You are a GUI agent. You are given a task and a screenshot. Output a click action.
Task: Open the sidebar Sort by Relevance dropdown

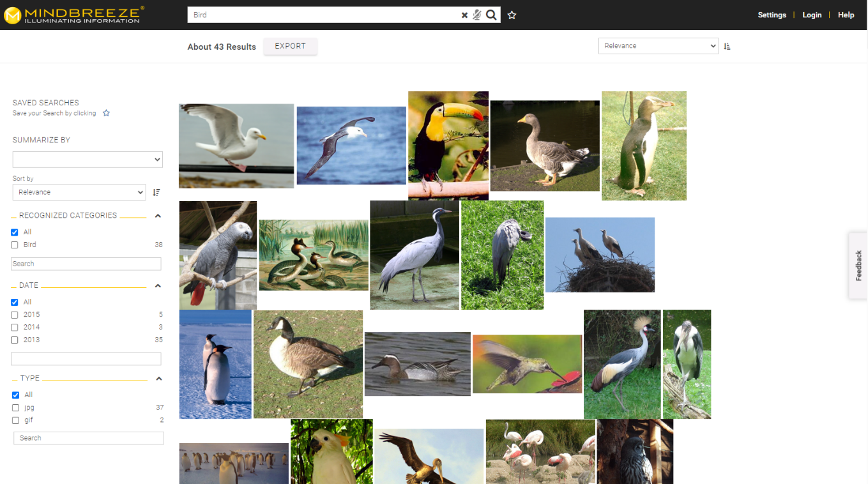pyautogui.click(x=79, y=192)
